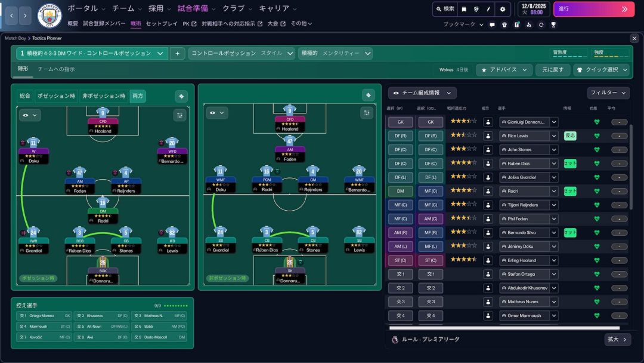Image resolution: width=644 pixels, height=363 pixels.
Task: Add a new tactic with plus button
Action: tap(177, 53)
